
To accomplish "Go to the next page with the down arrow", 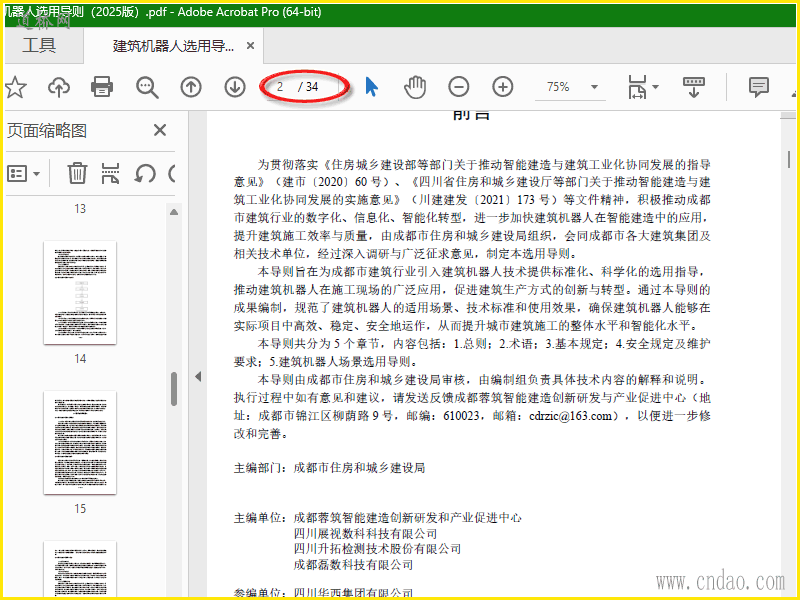I will 235,87.
